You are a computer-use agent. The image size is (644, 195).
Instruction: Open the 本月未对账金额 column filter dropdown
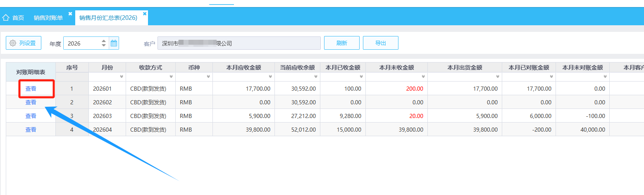605,77
